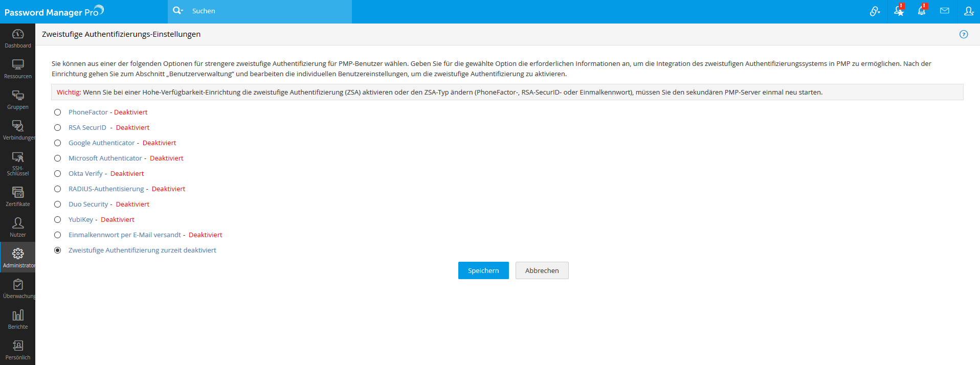Click the Suchen search input field
Screen dimensions: 980x365
(270, 11)
